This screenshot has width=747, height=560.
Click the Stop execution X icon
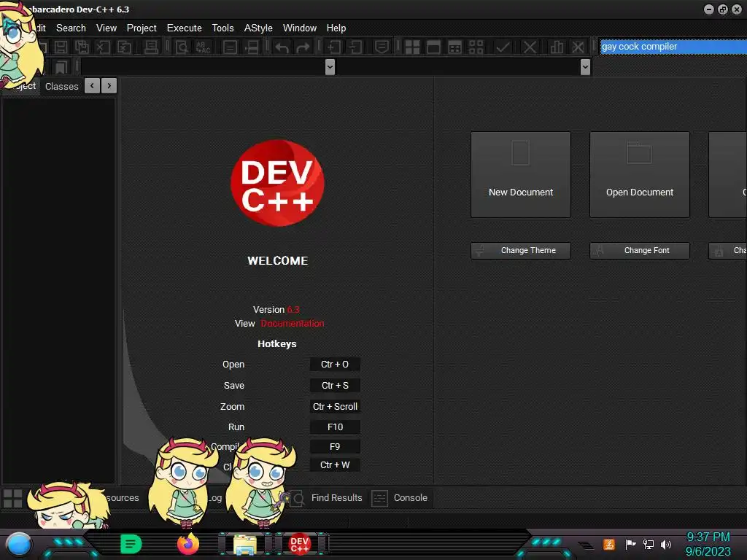coord(530,47)
